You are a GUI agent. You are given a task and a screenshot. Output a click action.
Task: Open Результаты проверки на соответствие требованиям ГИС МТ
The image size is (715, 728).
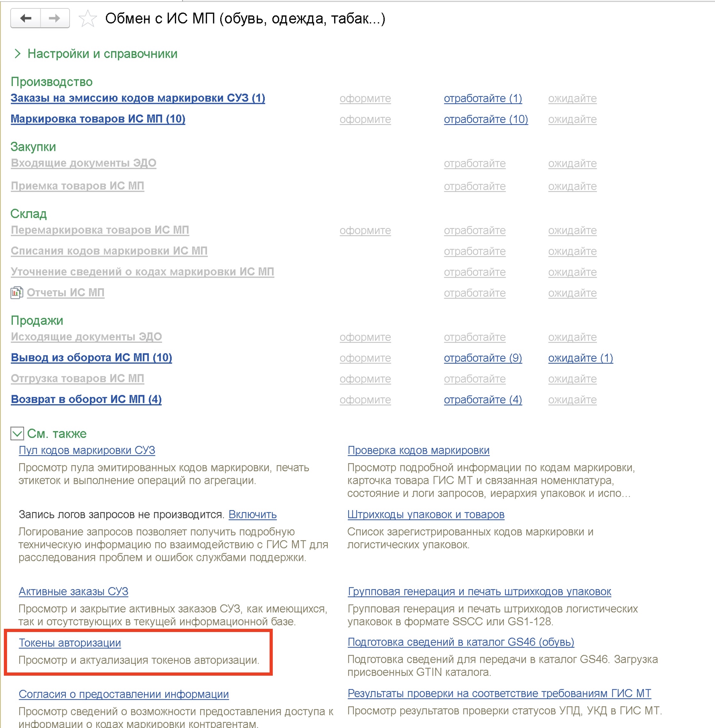pyautogui.click(x=499, y=693)
